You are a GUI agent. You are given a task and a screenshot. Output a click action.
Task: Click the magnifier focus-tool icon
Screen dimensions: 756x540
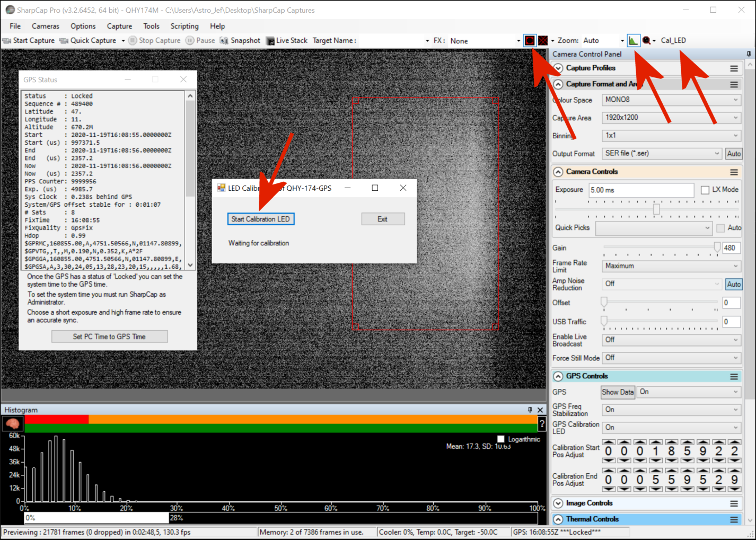(x=646, y=40)
